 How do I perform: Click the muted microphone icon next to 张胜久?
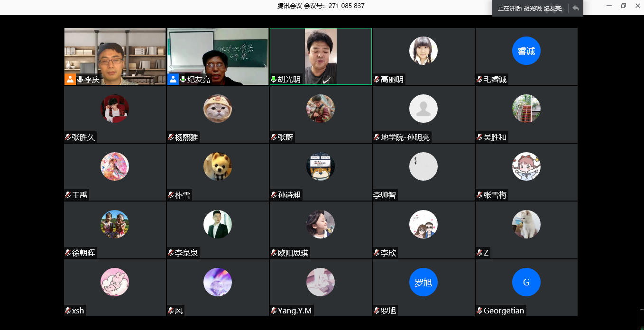[68, 137]
